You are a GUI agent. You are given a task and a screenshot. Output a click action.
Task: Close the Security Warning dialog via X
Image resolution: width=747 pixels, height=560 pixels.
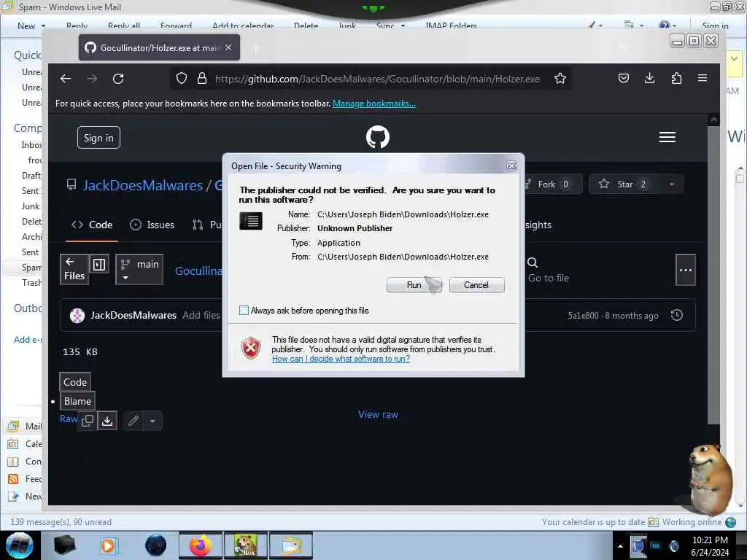[511, 166]
